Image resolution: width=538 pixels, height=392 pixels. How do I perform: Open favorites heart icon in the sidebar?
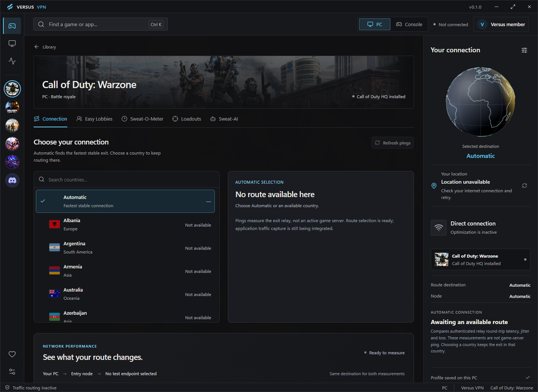pos(12,354)
